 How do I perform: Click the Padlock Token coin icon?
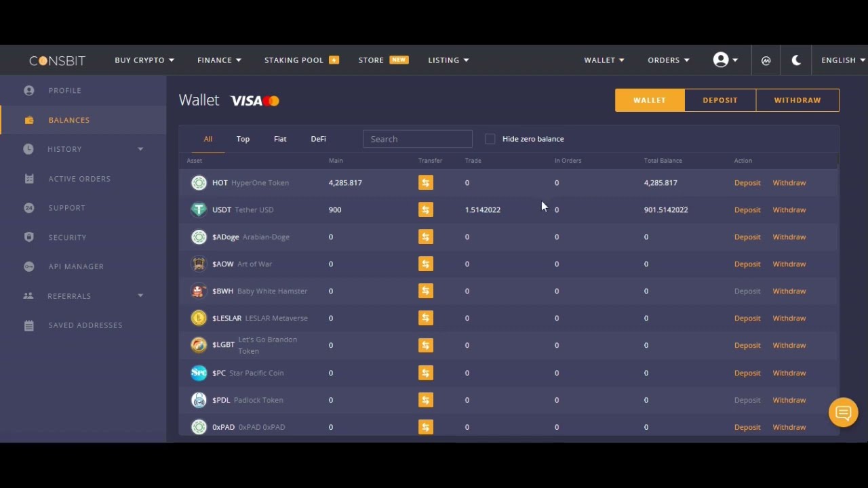(199, 400)
